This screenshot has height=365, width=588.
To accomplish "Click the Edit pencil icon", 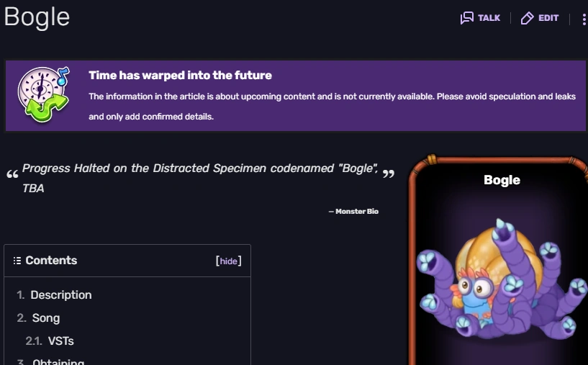I will click(528, 18).
